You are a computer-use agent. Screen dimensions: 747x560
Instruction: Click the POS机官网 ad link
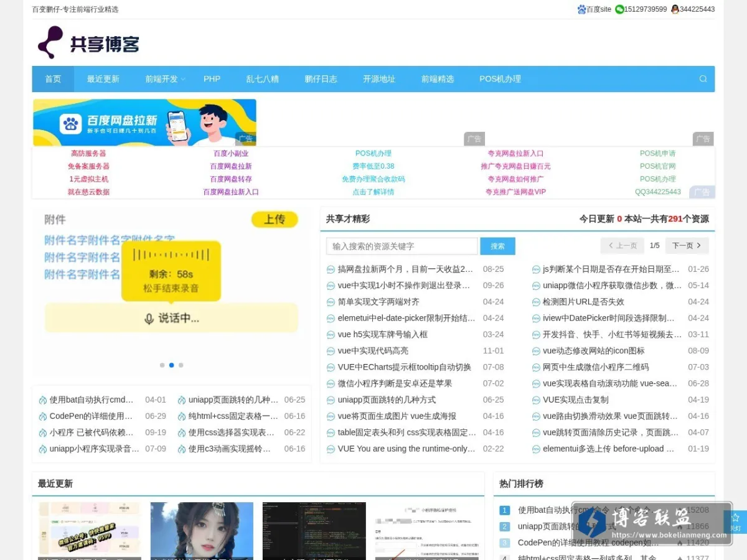[658, 166]
